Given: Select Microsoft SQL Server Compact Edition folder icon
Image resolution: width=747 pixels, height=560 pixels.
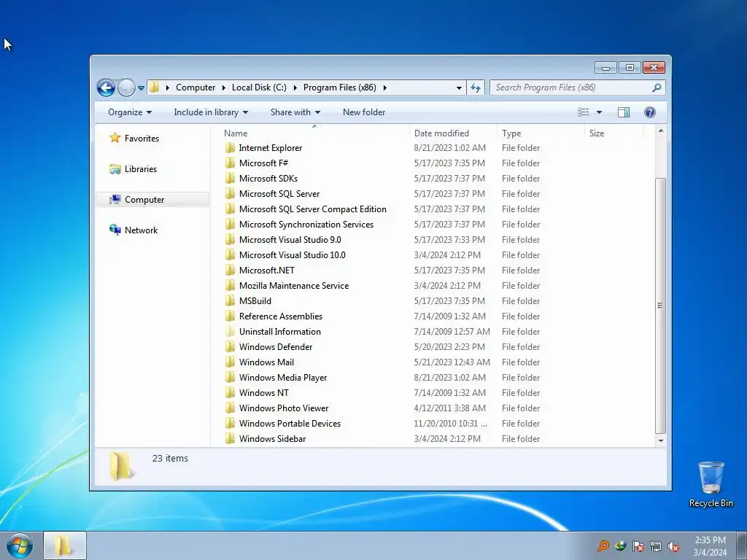Looking at the screenshot, I should 230,209.
